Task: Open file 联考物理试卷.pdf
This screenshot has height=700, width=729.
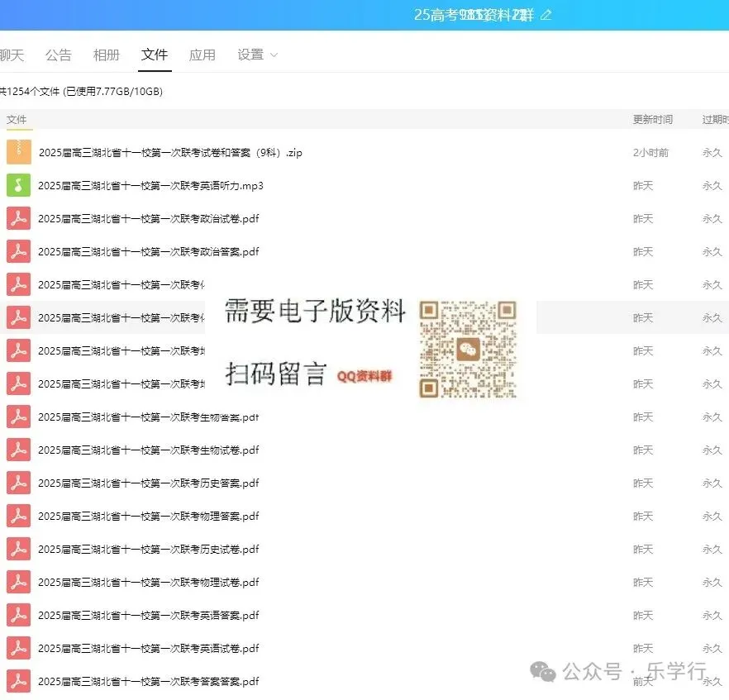Action: [x=148, y=582]
